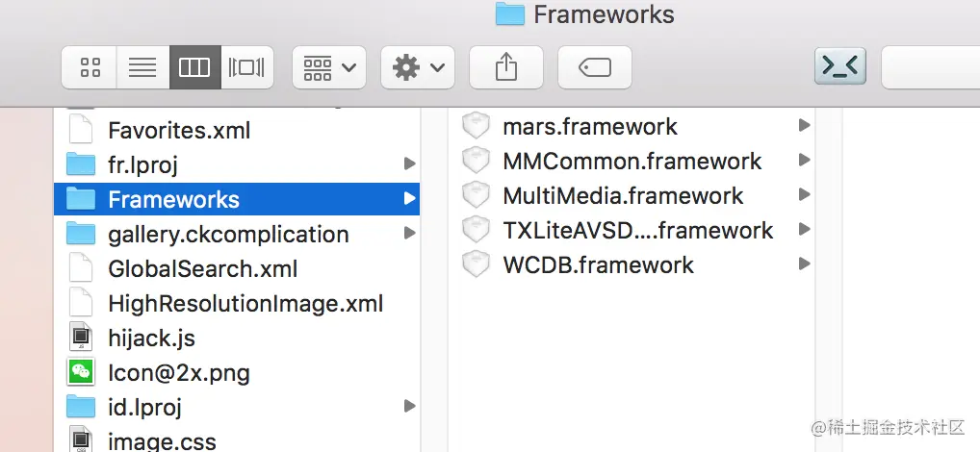Select the HighResolutionImage.xml file
This screenshot has width=980, height=452.
point(237,304)
